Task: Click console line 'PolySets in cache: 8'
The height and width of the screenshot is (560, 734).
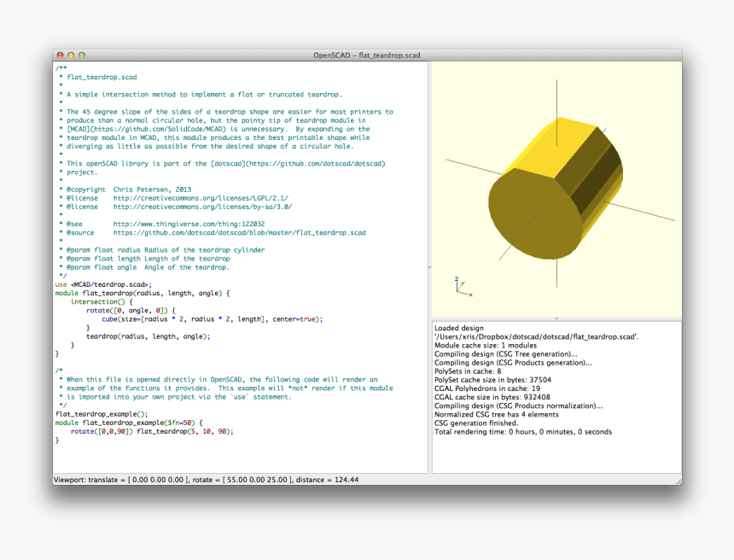Action: (x=468, y=371)
